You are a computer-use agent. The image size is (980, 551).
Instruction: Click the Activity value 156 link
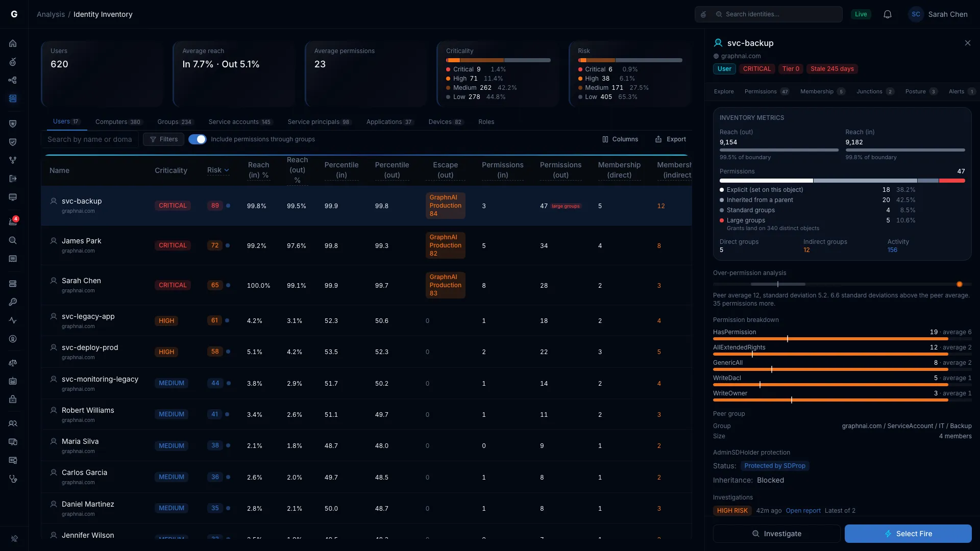click(892, 250)
